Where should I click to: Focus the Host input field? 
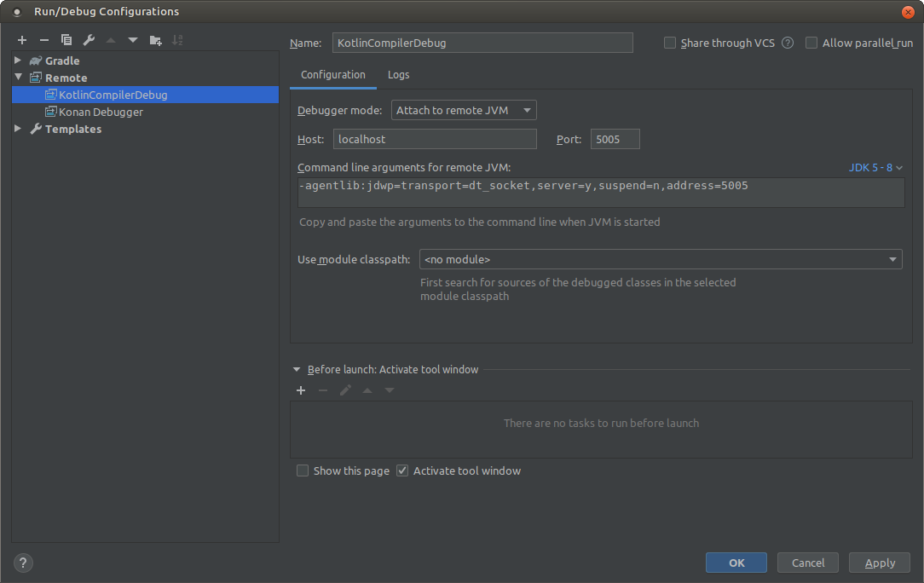435,139
